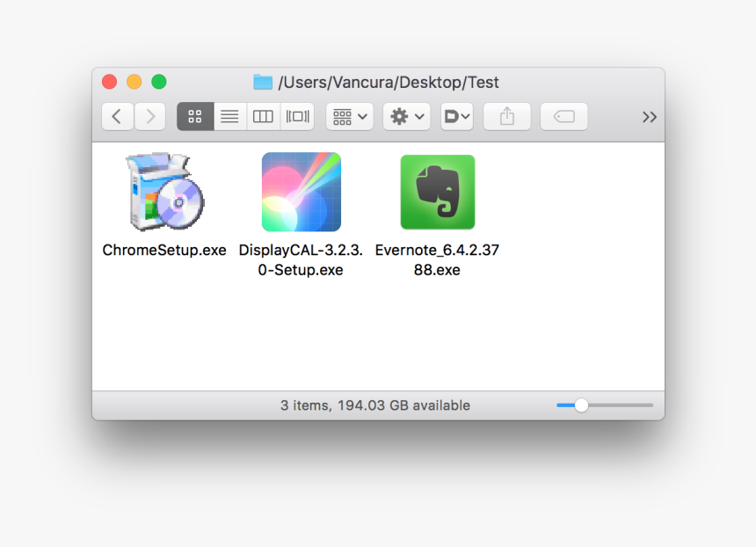Open the Action gear menu
Screen dimensions: 756x547
pyautogui.click(x=405, y=116)
